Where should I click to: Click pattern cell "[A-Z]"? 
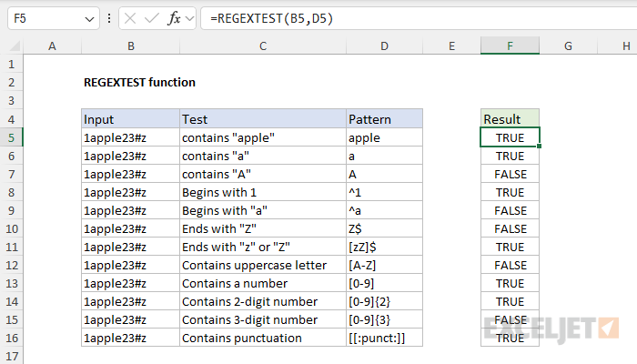point(384,265)
